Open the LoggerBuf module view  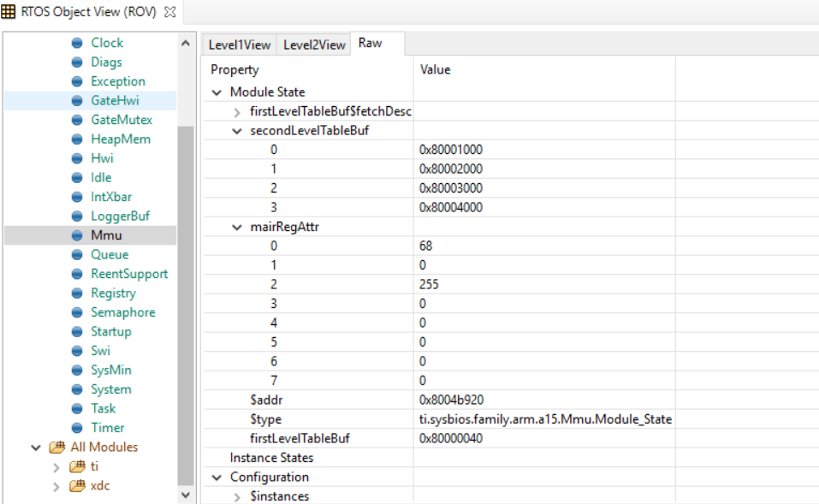click(120, 216)
